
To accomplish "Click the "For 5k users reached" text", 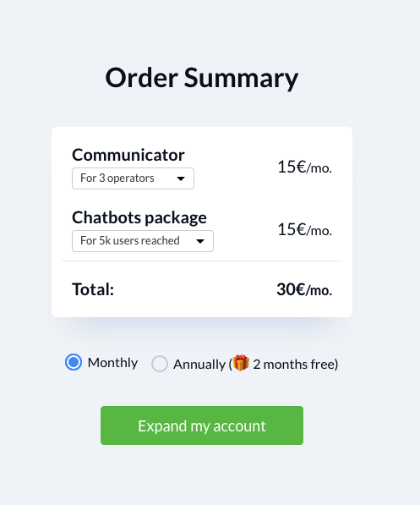I will coord(129,240).
